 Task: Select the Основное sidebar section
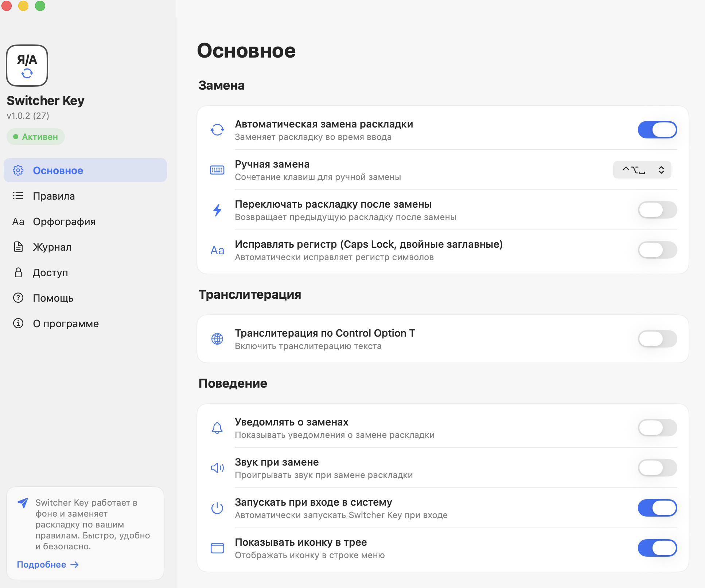pyautogui.click(x=85, y=170)
